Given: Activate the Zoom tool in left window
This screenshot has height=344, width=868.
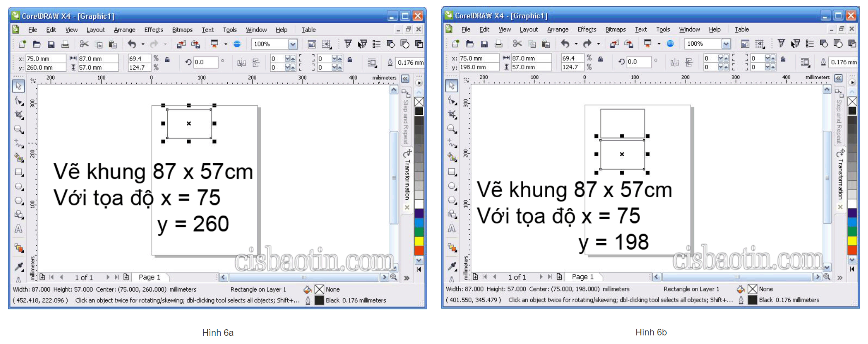Looking at the screenshot, I should pyautogui.click(x=19, y=129).
